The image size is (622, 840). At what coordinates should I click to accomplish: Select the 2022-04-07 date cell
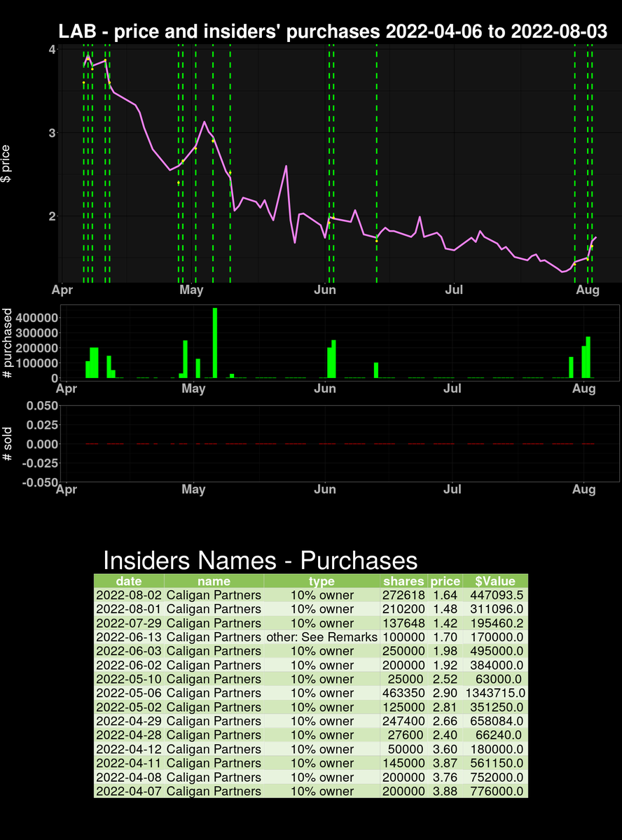pyautogui.click(x=129, y=791)
